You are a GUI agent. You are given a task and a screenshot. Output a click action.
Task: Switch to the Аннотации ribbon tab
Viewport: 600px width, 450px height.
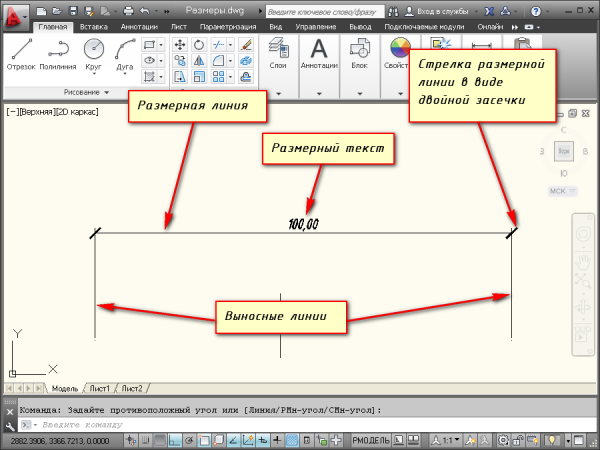pyautogui.click(x=139, y=27)
